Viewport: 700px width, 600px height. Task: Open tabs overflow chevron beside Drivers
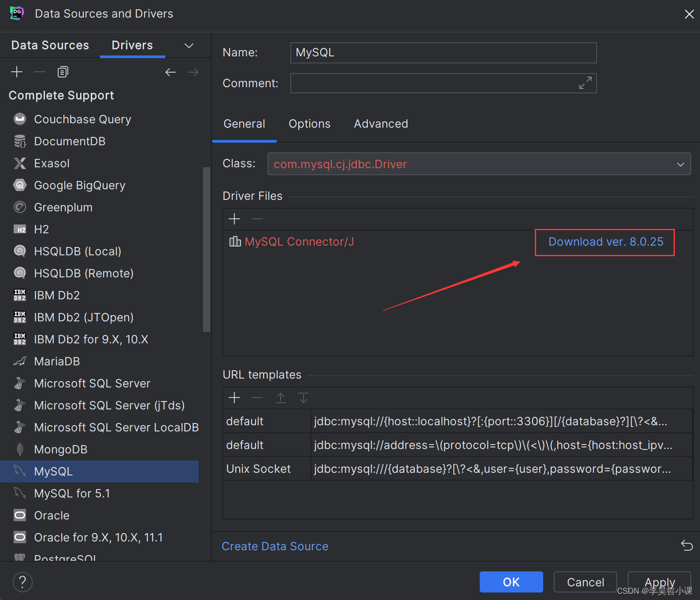pos(189,46)
